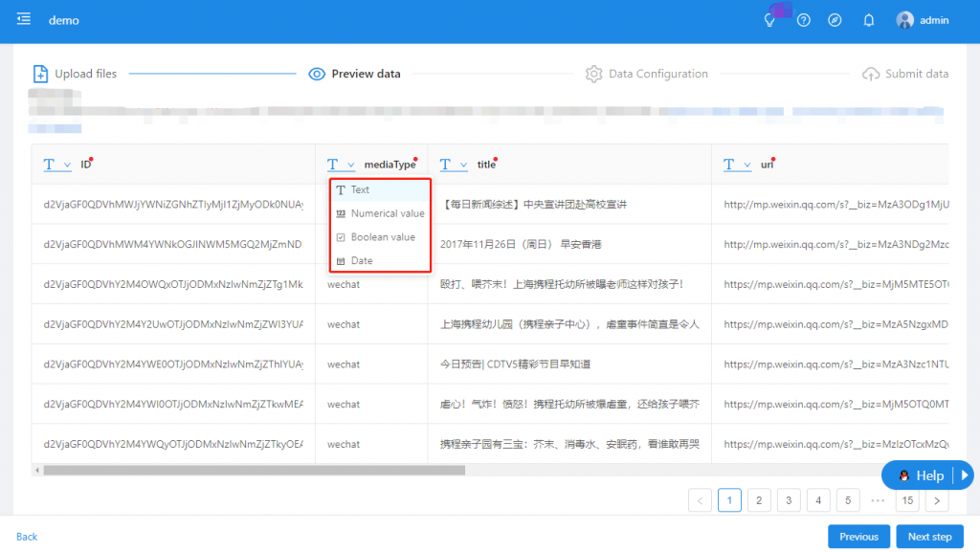Select Date type in dropdown list
980x552 pixels.
click(361, 261)
